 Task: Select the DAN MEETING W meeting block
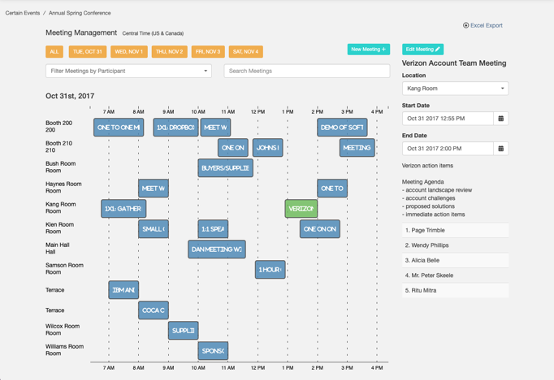[x=217, y=249]
